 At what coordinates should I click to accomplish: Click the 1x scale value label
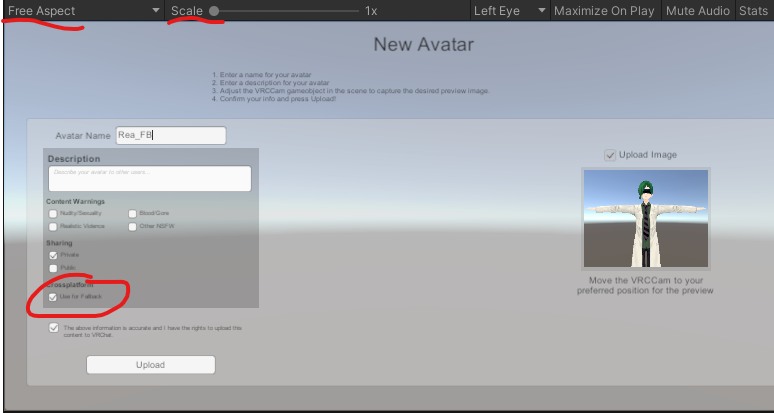click(x=371, y=11)
